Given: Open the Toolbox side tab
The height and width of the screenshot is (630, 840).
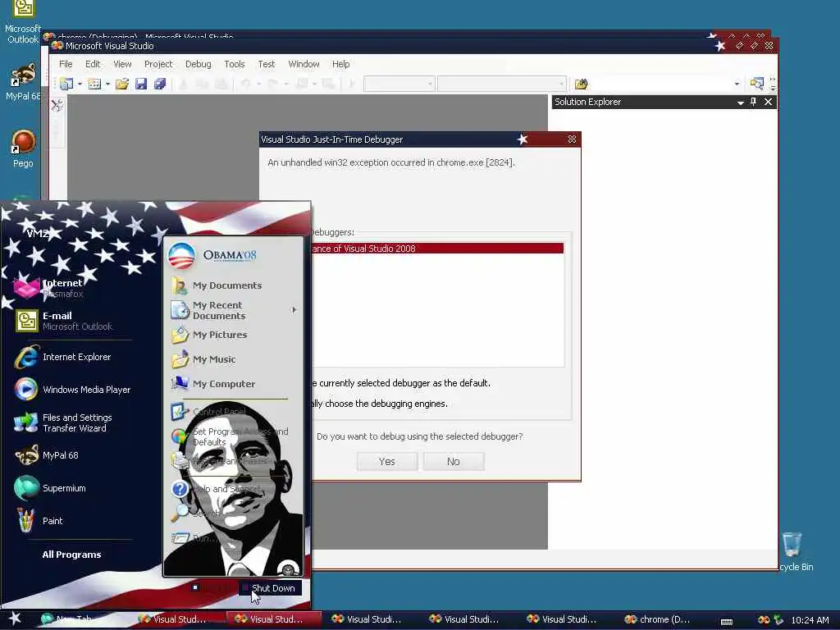Looking at the screenshot, I should [57, 106].
